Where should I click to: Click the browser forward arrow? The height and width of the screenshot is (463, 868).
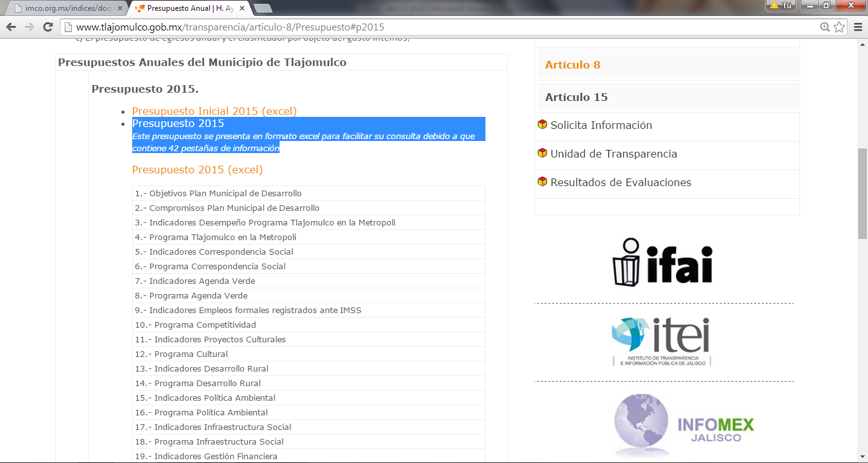click(x=29, y=27)
